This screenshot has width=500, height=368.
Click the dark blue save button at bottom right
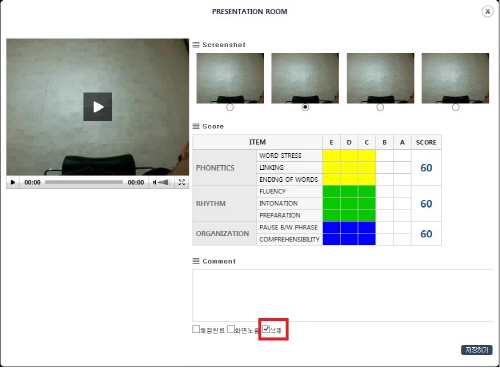point(477,350)
